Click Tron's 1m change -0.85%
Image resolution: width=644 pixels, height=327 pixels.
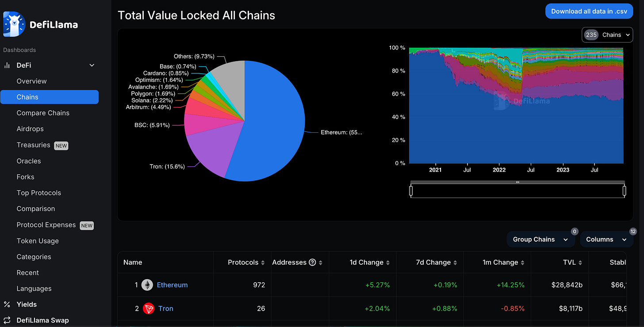point(512,308)
